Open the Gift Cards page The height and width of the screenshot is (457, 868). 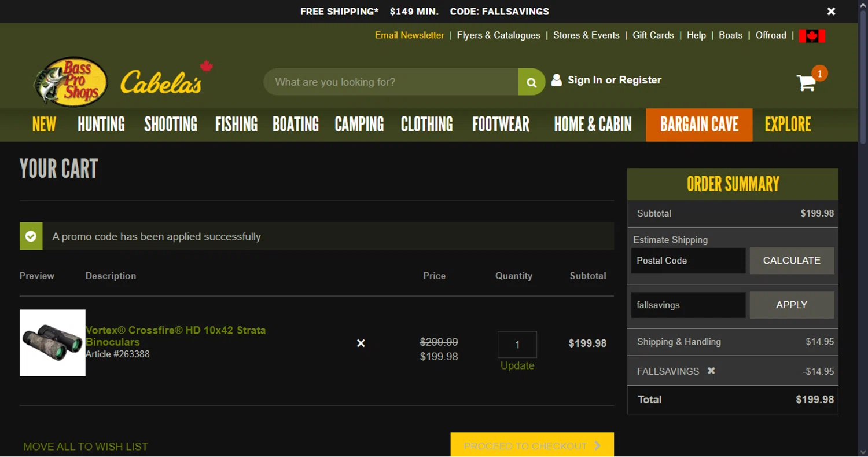click(653, 35)
